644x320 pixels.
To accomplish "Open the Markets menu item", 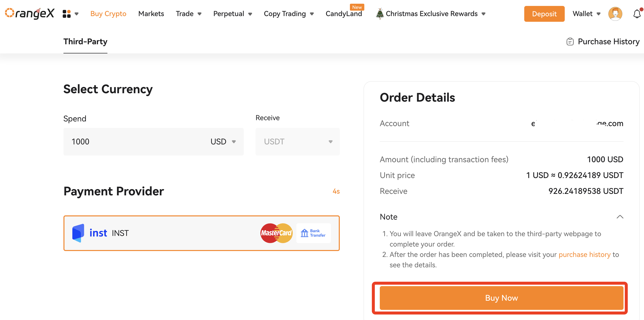I will [x=151, y=14].
